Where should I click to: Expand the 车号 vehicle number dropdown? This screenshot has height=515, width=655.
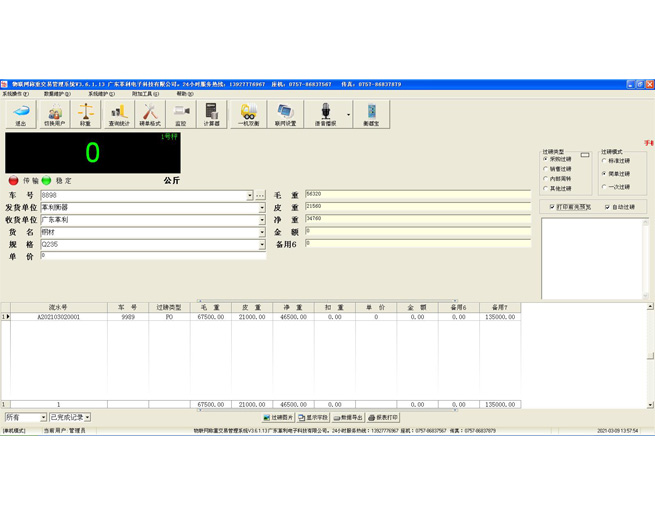[x=250, y=196]
